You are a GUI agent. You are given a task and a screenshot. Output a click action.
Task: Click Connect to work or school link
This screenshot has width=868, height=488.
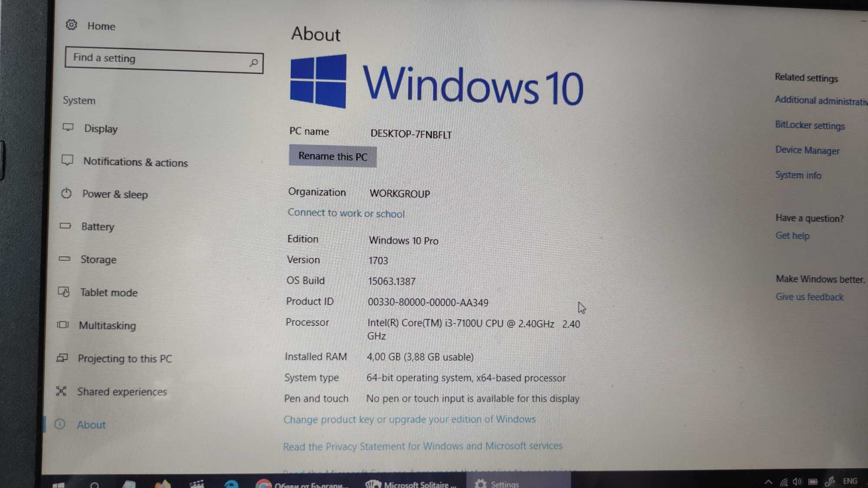pyautogui.click(x=346, y=213)
